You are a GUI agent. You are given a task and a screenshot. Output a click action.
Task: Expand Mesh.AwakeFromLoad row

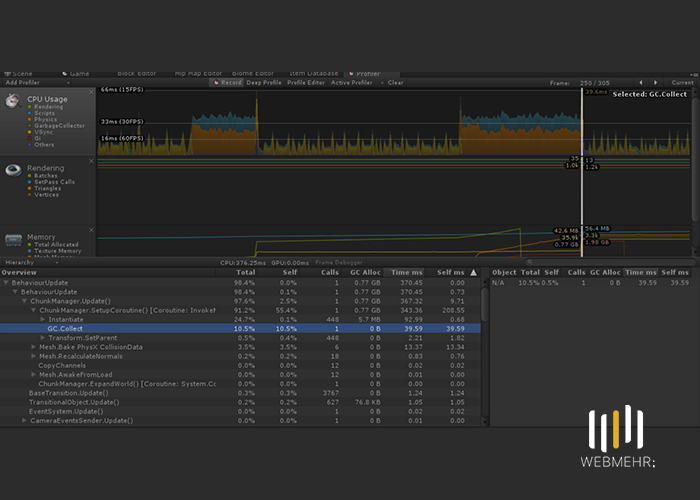pos(33,375)
